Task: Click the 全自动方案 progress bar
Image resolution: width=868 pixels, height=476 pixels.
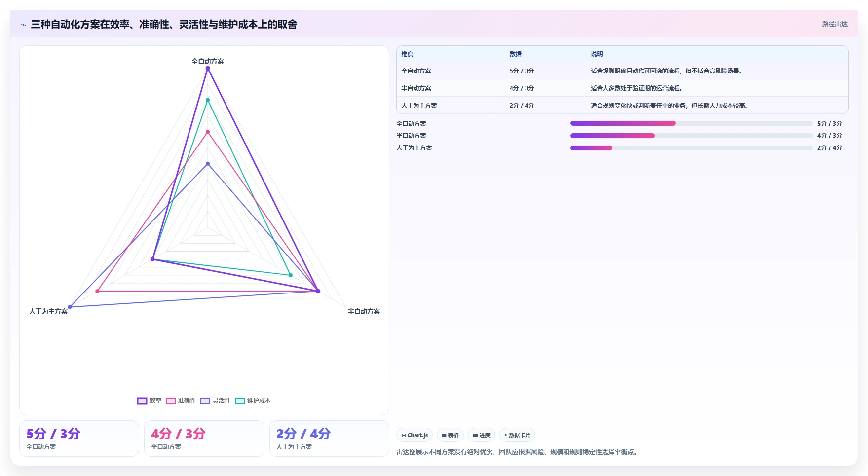Action: tap(691, 123)
